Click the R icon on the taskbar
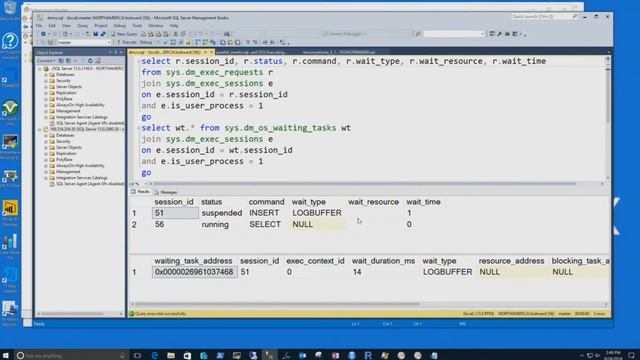This screenshot has height=360, width=640. (368, 355)
